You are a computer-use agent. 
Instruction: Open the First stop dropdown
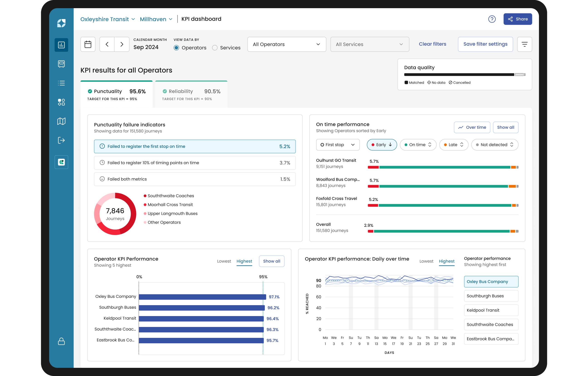tap(337, 145)
